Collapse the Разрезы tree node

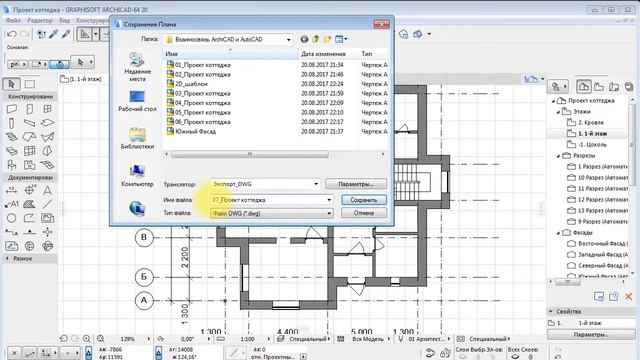coord(558,156)
